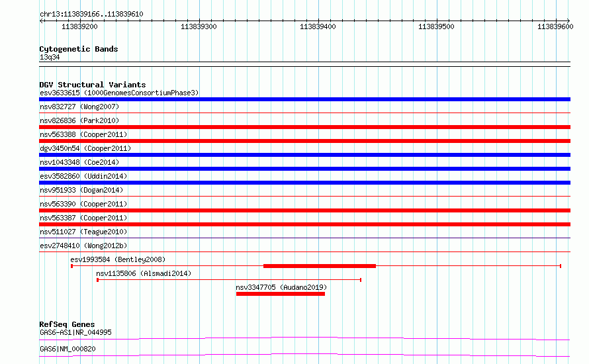Select the nsv1135806 (Alsmadi2014) label
This screenshot has height=364, width=589.
coord(144,273)
